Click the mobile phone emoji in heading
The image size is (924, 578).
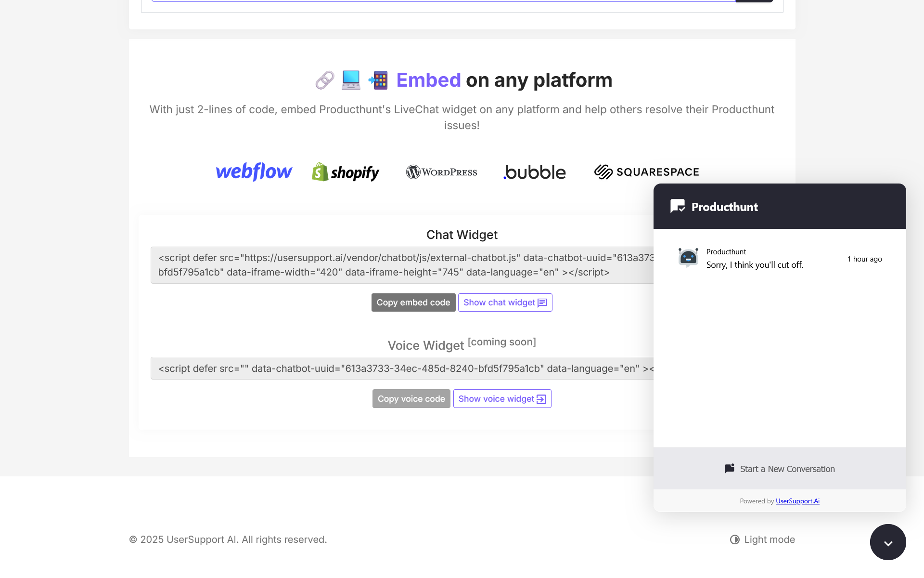click(378, 80)
